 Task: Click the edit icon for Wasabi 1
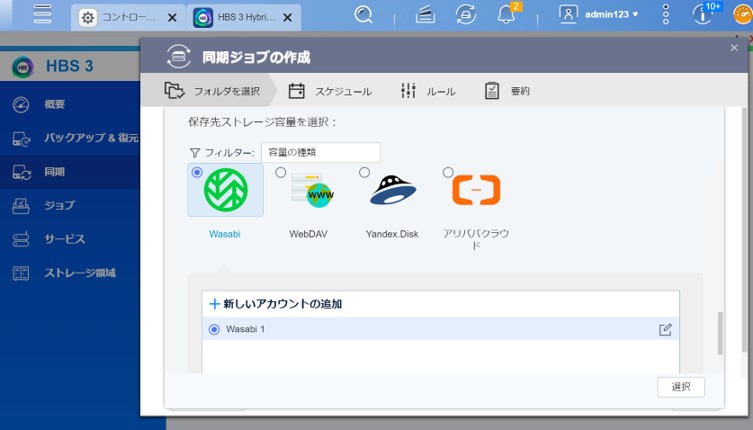coord(665,329)
